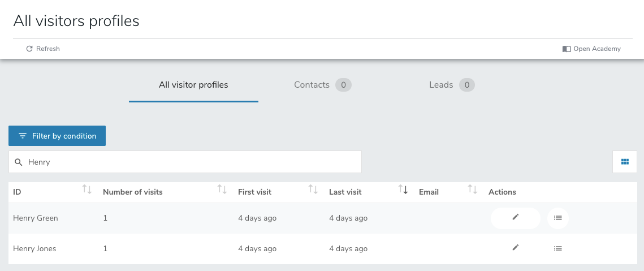644x271 pixels.
Task: Click the Contacts count badge
Action: click(x=343, y=85)
